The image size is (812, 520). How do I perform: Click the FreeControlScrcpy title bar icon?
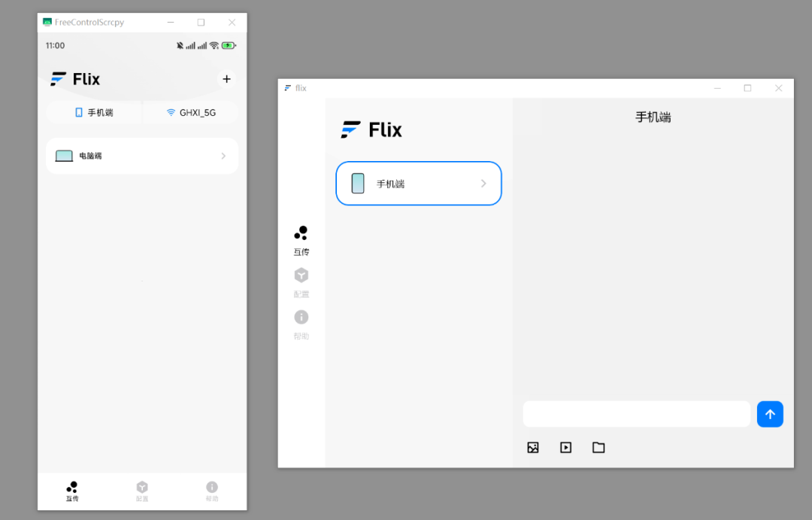click(47, 23)
